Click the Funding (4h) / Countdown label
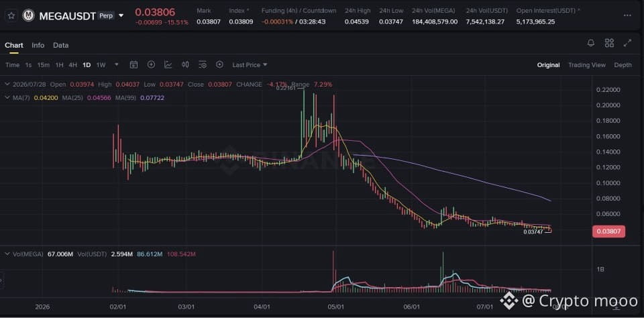The image size is (644, 318). [x=299, y=11]
